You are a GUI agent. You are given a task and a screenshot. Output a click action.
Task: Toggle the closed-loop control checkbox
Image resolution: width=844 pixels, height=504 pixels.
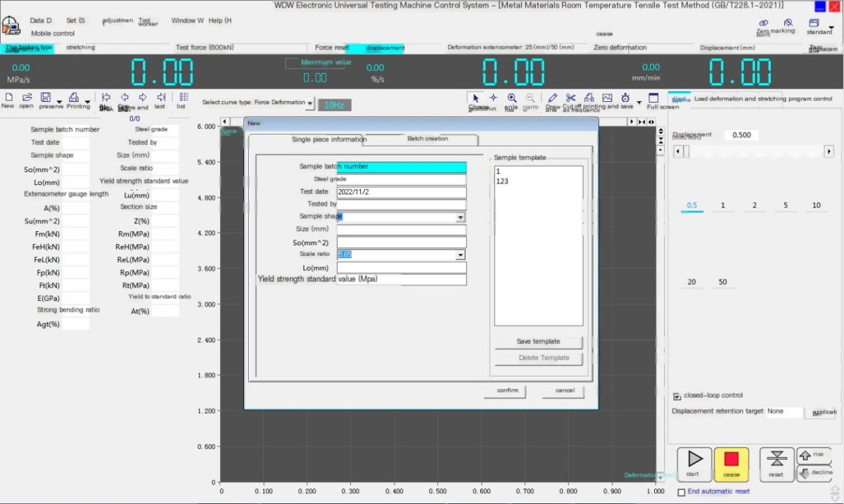[x=677, y=396]
